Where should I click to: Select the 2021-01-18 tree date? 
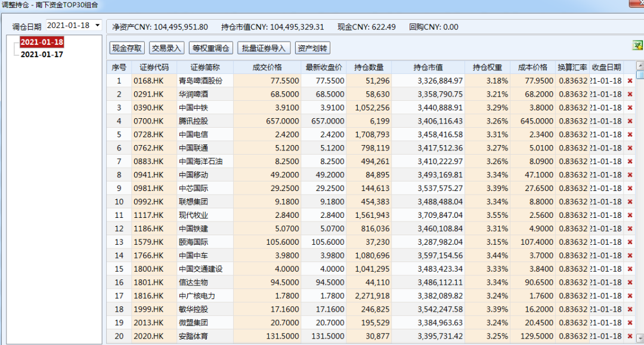[x=42, y=42]
